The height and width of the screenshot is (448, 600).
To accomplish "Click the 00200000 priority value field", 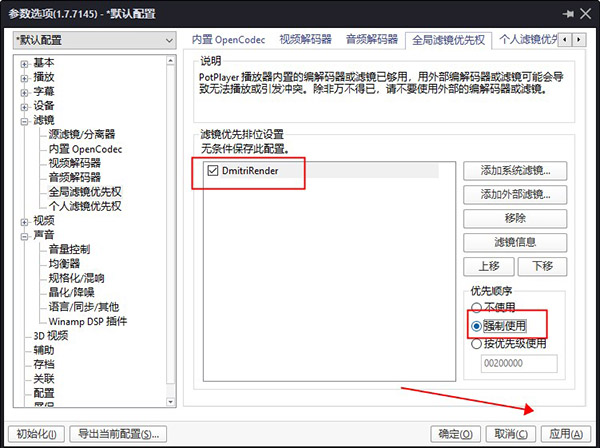I will pyautogui.click(x=519, y=363).
